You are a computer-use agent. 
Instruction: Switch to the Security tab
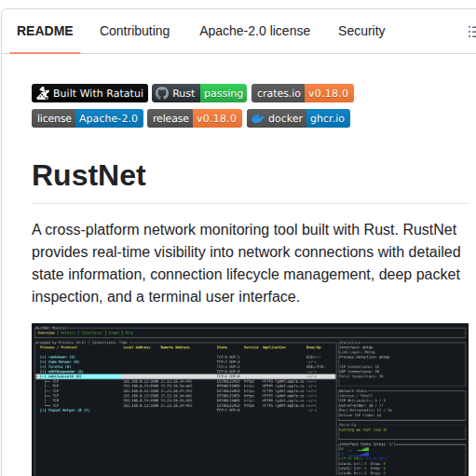coord(361,31)
